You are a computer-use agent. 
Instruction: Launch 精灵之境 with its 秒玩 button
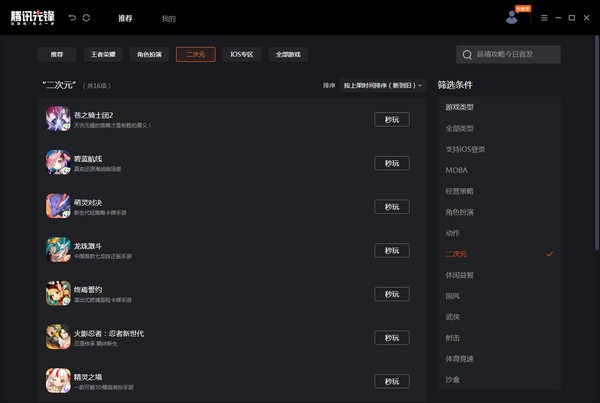click(392, 381)
